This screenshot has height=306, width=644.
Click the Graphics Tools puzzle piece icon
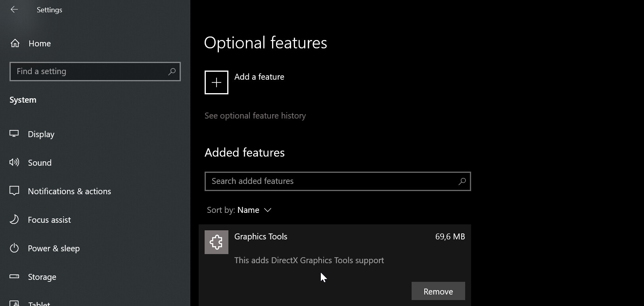216,242
